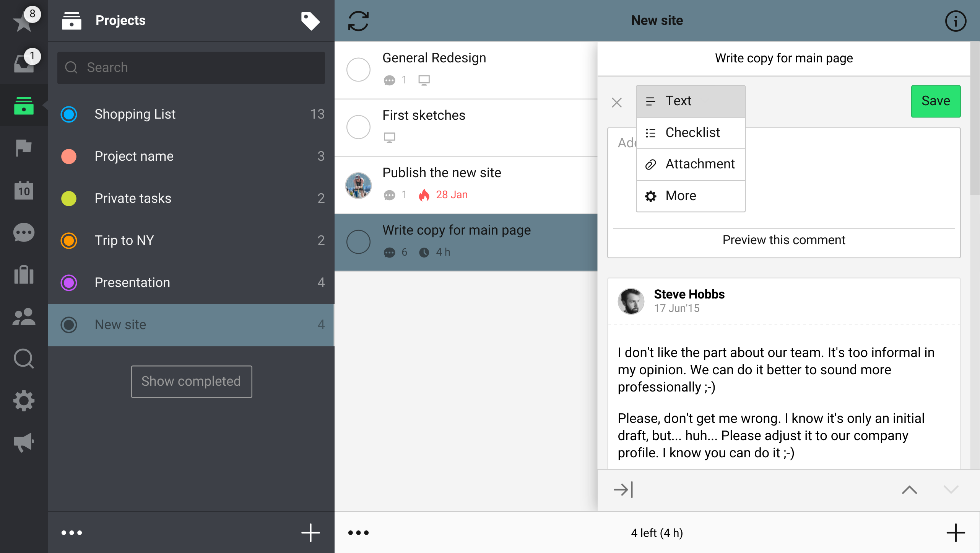Click the collapse details panel arrow icon
980x553 pixels.
(x=623, y=489)
